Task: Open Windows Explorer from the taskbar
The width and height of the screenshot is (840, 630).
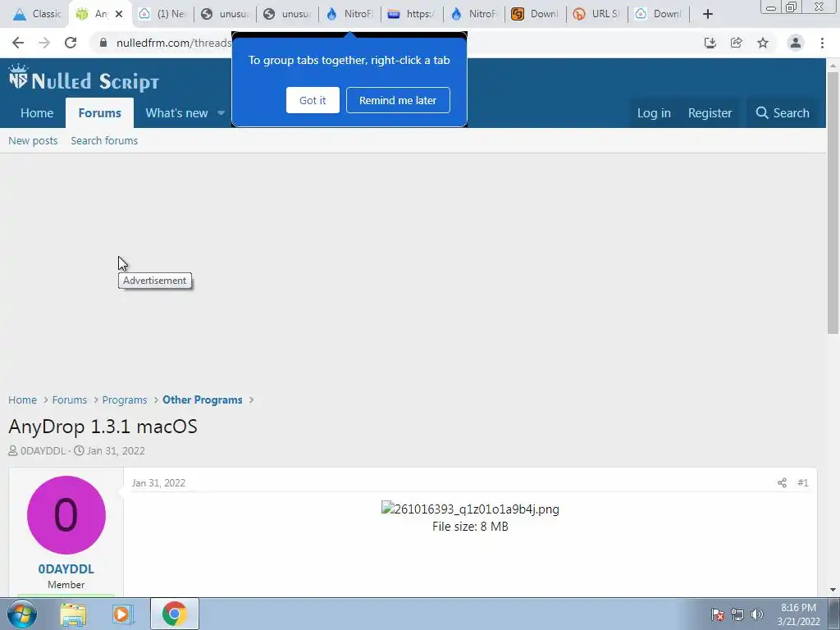Action: point(73,614)
